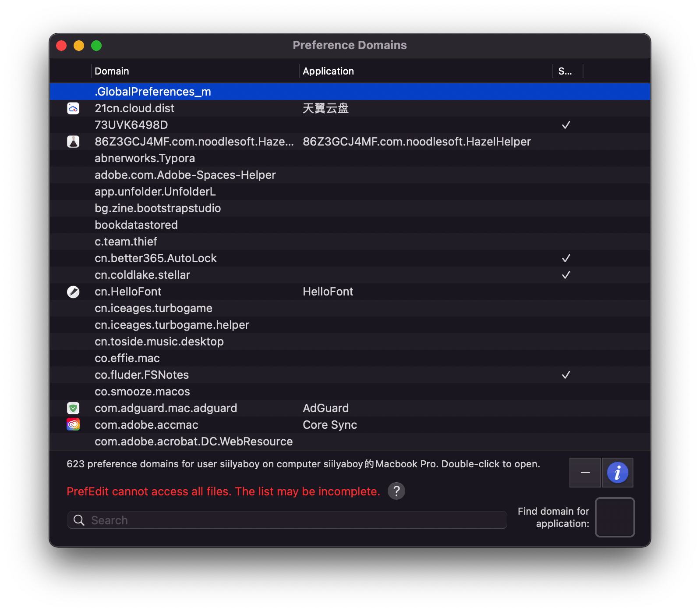Select the com.adobe.acrobat.DC.WebResource domain
Screen dimensions: 700x612
(194, 441)
